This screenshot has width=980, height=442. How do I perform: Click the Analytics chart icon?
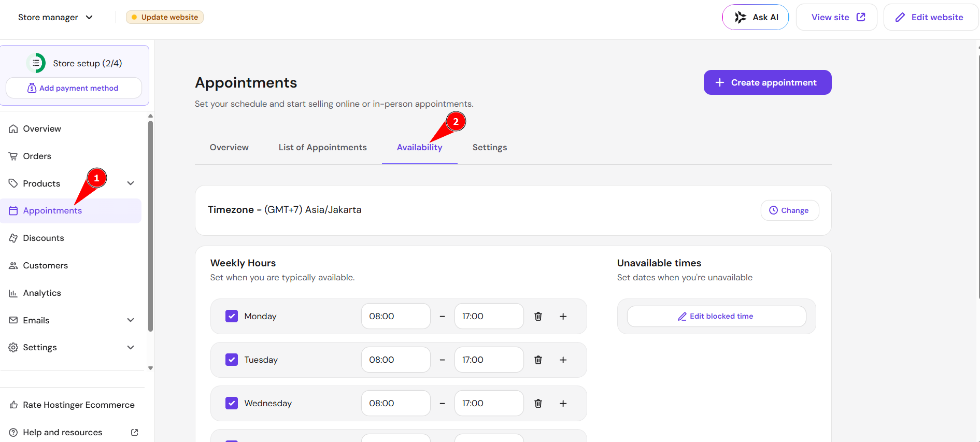coord(13,293)
